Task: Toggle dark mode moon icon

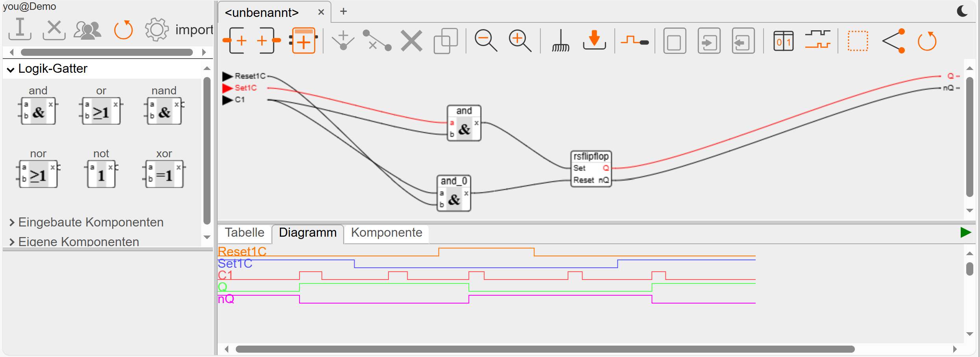Action: coord(962,11)
